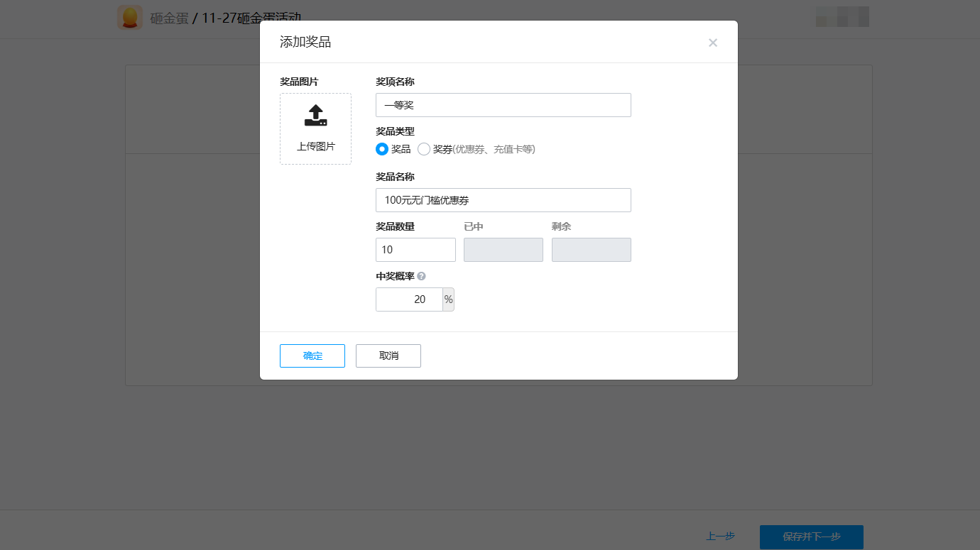Focus the 中奖概率 input showing 20

tap(409, 299)
